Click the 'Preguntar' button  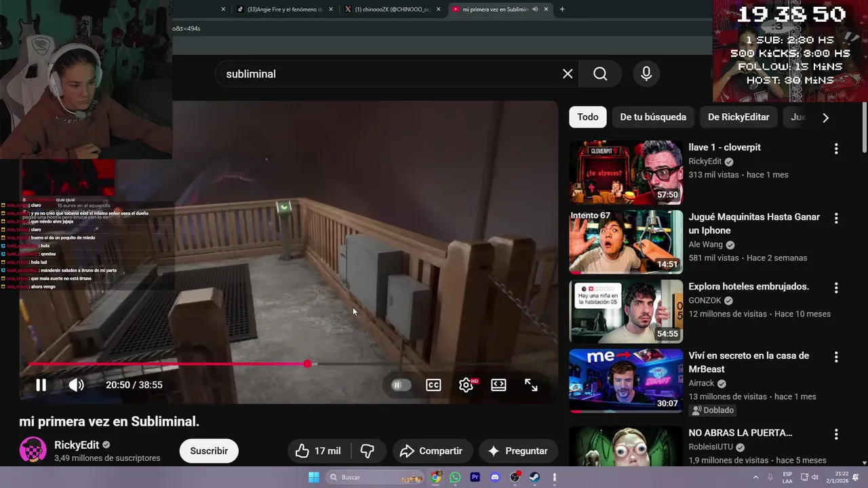(x=518, y=451)
